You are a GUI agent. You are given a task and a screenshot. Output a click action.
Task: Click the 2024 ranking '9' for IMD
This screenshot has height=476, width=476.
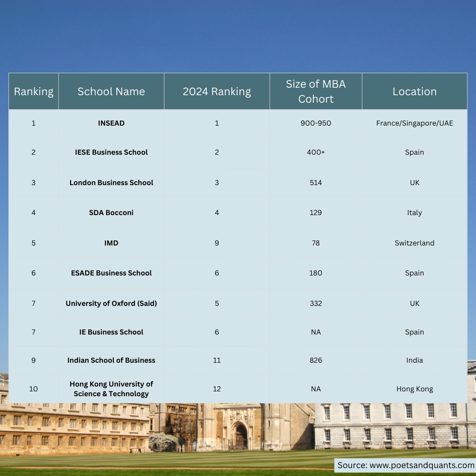pyautogui.click(x=217, y=243)
